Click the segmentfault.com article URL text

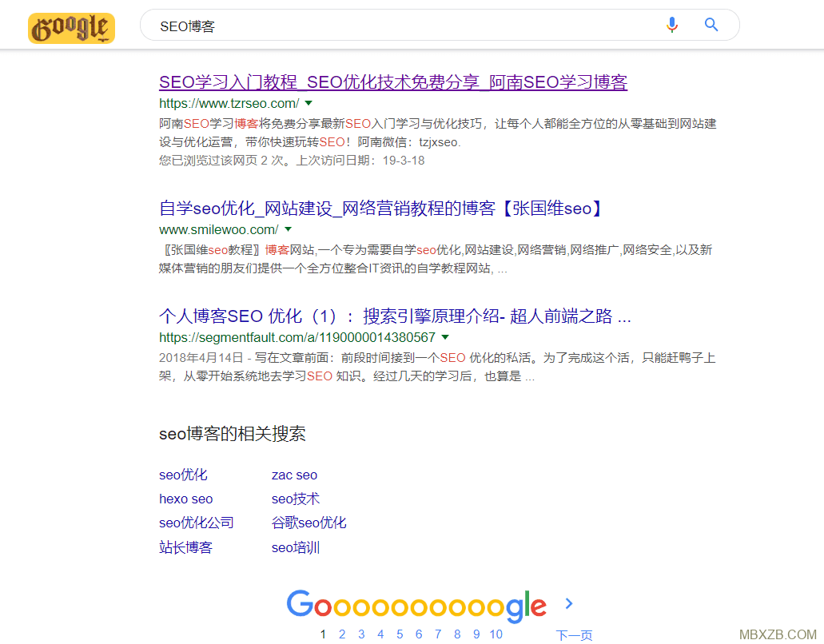(297, 337)
